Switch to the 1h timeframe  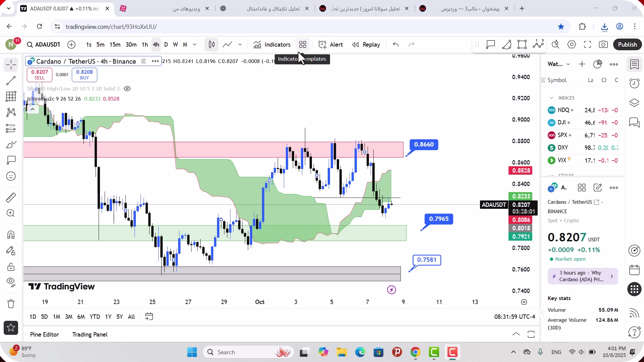click(145, 45)
